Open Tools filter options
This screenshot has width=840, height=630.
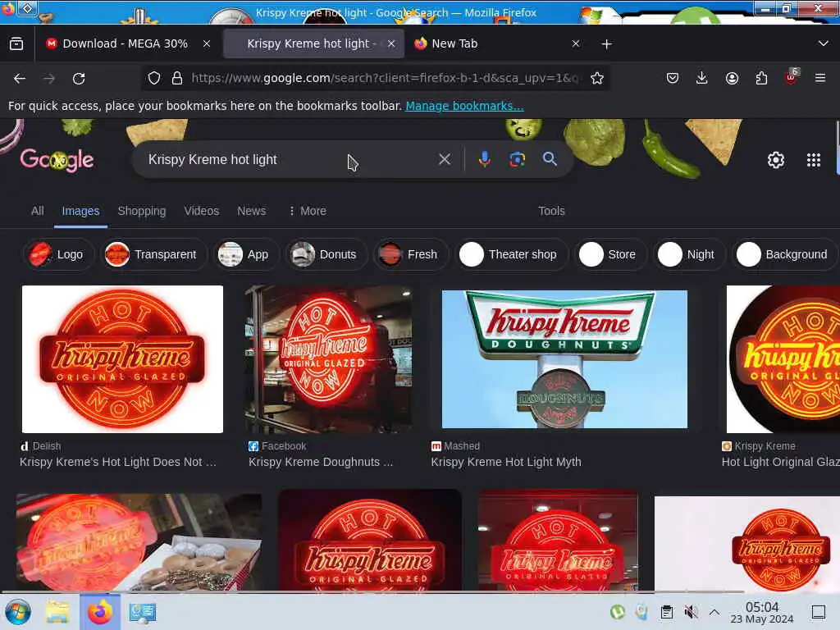pos(551,211)
